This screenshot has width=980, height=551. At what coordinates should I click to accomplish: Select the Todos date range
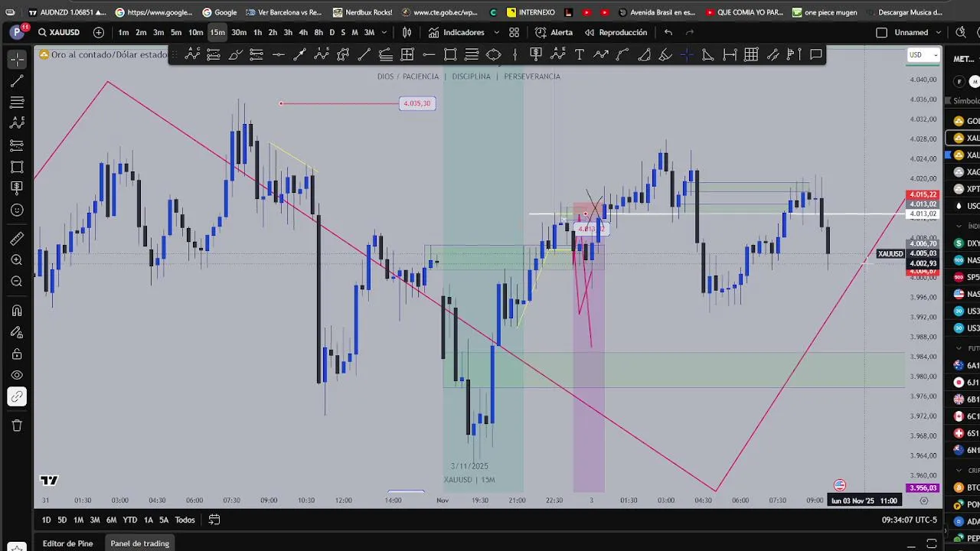tap(185, 520)
